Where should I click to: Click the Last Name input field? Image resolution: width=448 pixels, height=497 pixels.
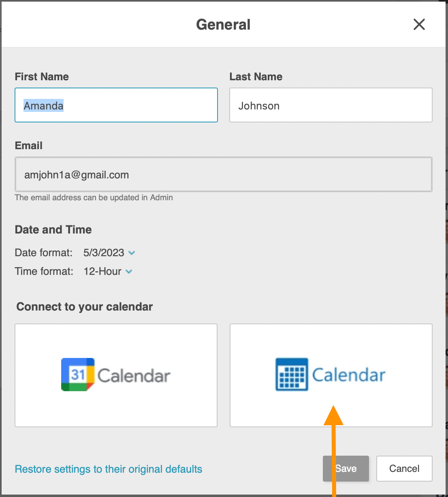[x=331, y=105]
